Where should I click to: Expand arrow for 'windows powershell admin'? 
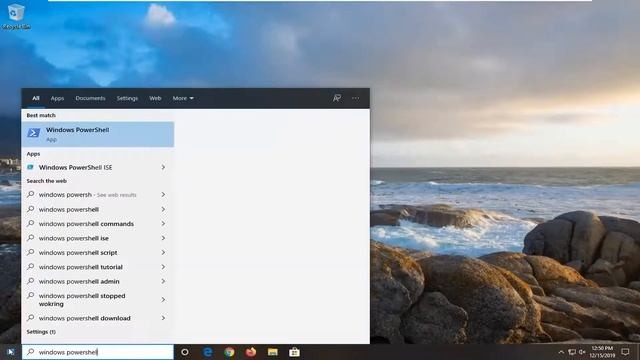[163, 281]
